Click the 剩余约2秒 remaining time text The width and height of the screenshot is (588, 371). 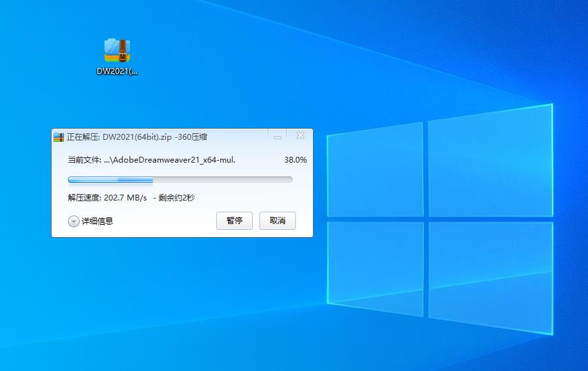click(x=176, y=197)
